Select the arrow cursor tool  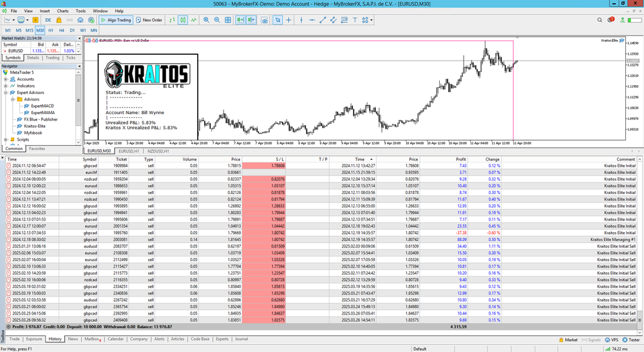pos(278,20)
